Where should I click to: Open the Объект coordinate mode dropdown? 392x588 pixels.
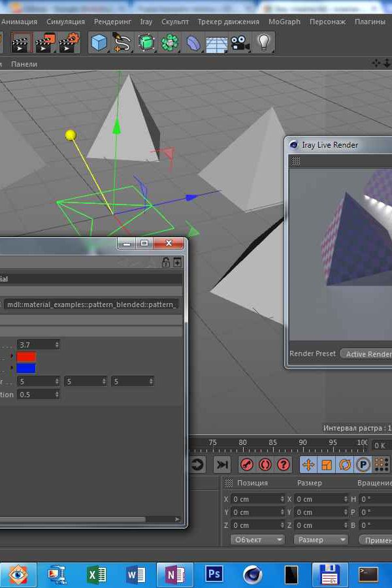257,540
